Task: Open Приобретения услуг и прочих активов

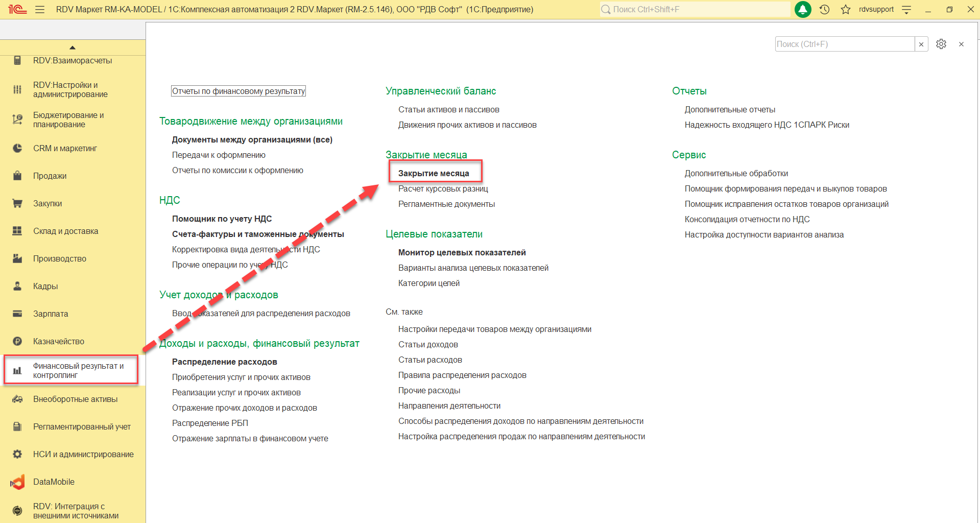Action: [x=241, y=377]
